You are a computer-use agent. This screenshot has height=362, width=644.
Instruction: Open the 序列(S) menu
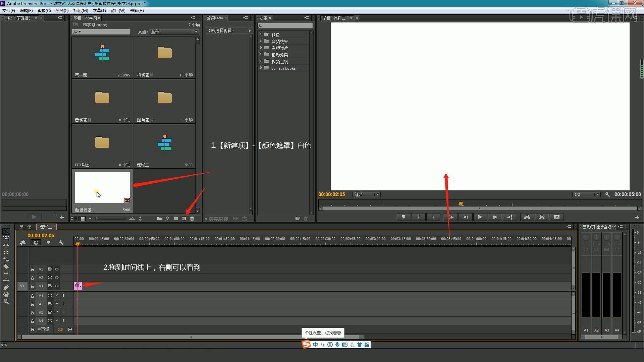click(x=62, y=11)
